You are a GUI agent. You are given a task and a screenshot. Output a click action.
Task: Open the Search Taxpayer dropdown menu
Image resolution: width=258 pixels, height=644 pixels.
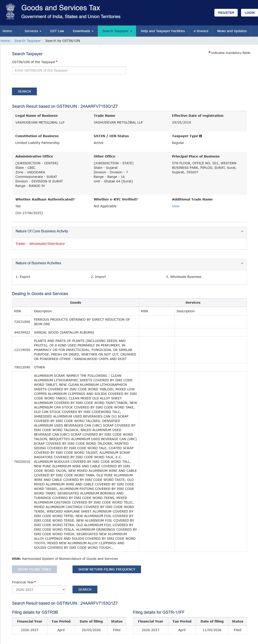117,31
